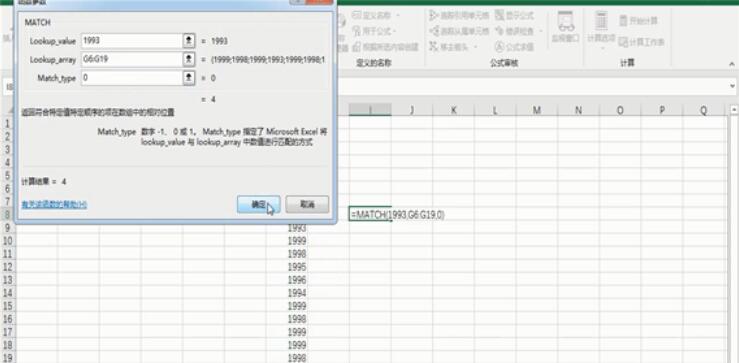Select cell containing 1996 in row 13
Image resolution: width=739 pixels, height=363 pixels.
(x=287, y=280)
